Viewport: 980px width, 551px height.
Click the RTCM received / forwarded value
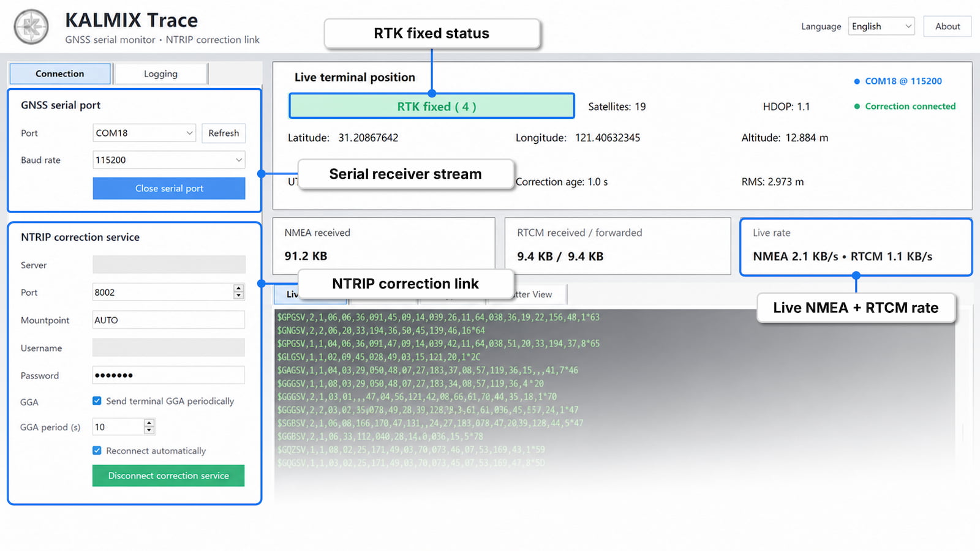(560, 256)
